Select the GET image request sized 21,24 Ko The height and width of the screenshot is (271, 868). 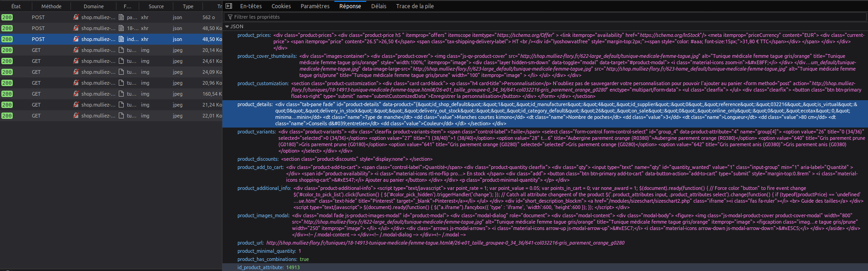tap(111, 105)
